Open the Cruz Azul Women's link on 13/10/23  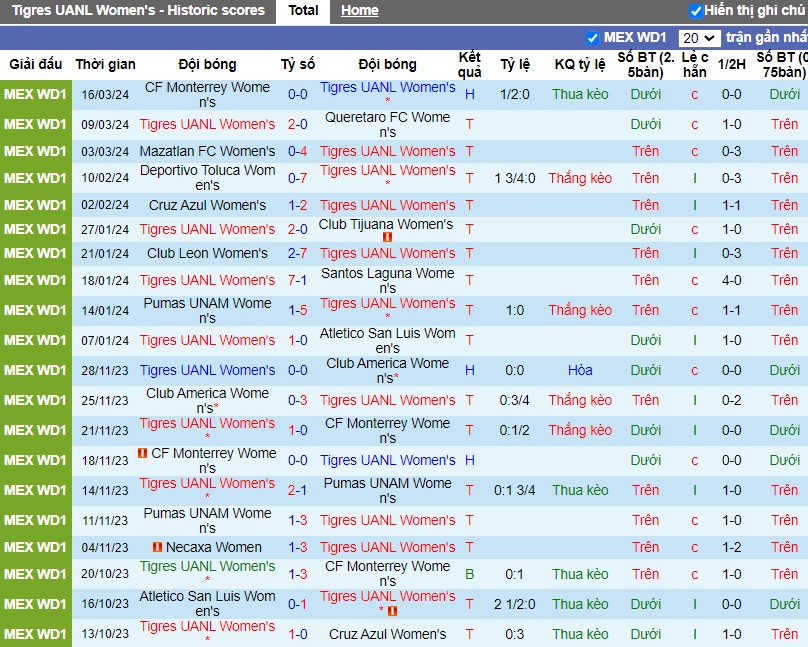(x=388, y=634)
